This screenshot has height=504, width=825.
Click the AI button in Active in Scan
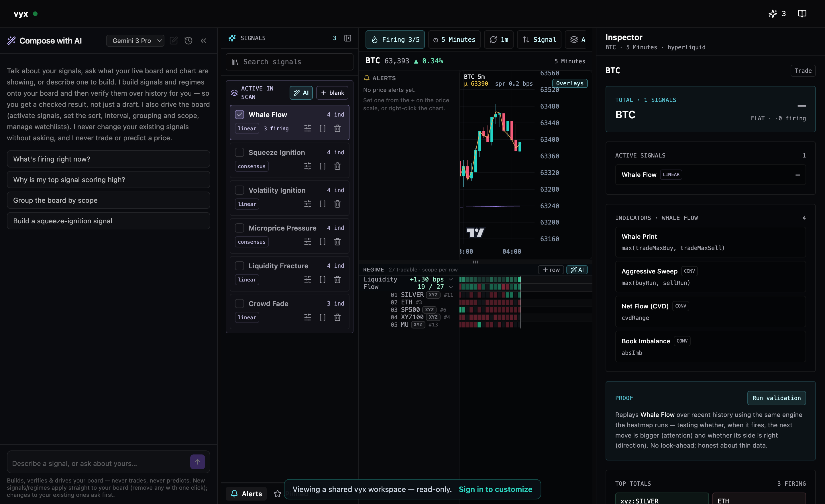pos(301,93)
